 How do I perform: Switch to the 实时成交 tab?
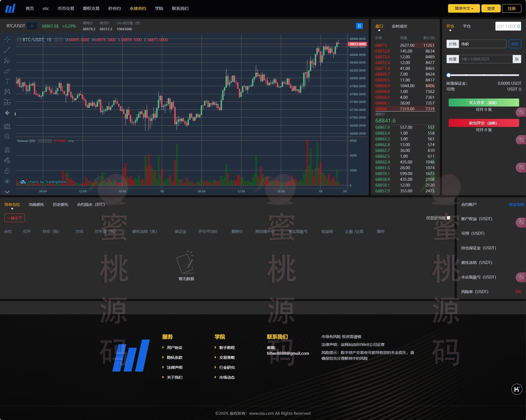(x=399, y=26)
